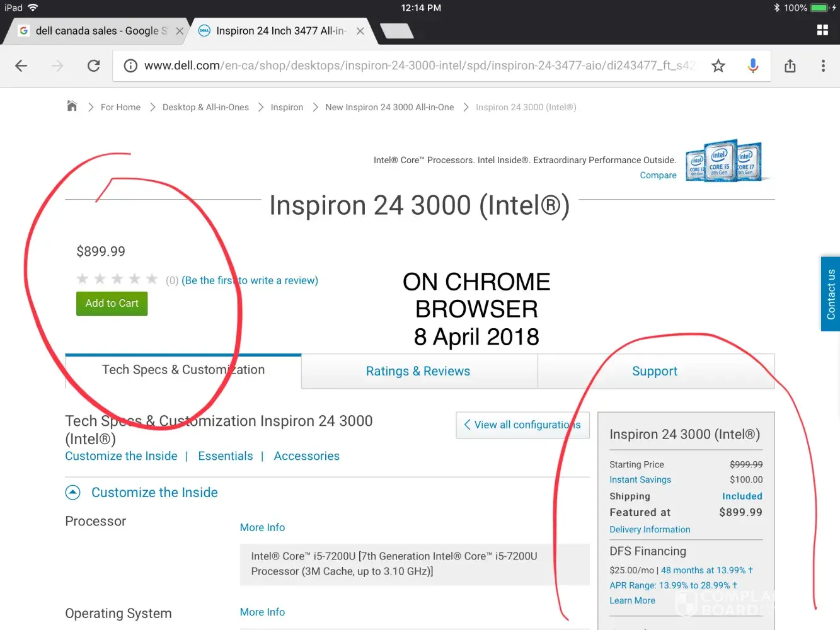This screenshot has height=630, width=840.
Task: Click processor More Info link
Action: click(262, 527)
